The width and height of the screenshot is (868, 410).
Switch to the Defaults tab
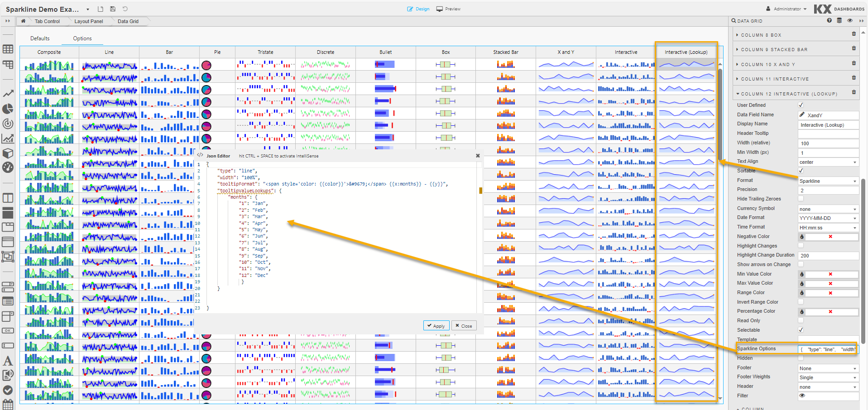[40, 38]
